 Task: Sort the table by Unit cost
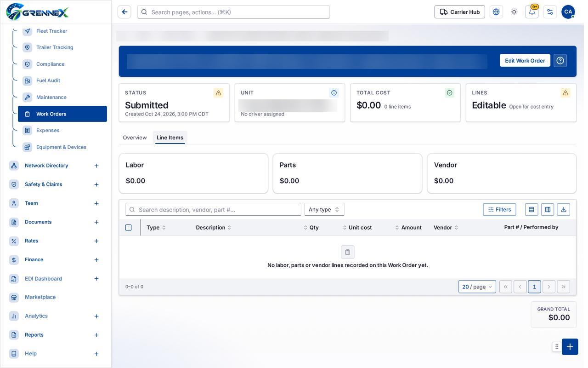click(357, 228)
